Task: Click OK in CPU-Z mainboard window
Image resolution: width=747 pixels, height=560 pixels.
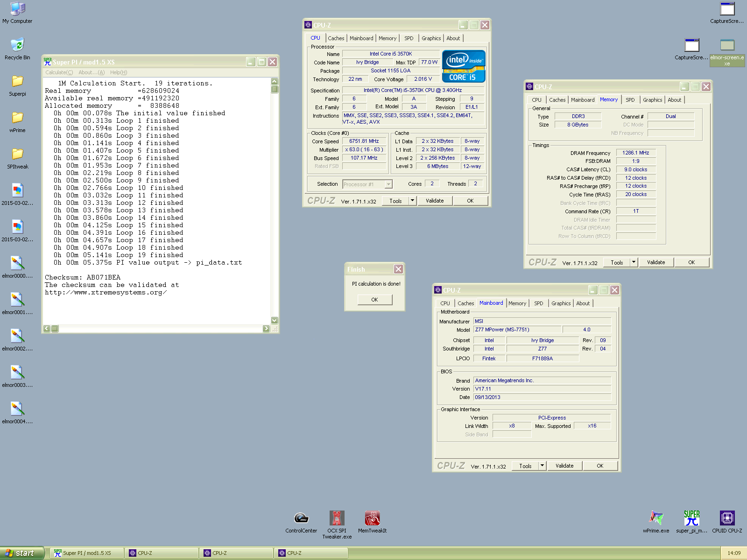Action: point(600,466)
